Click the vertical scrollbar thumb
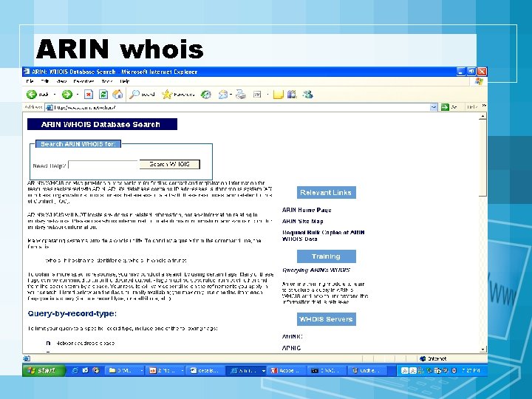 [482, 158]
